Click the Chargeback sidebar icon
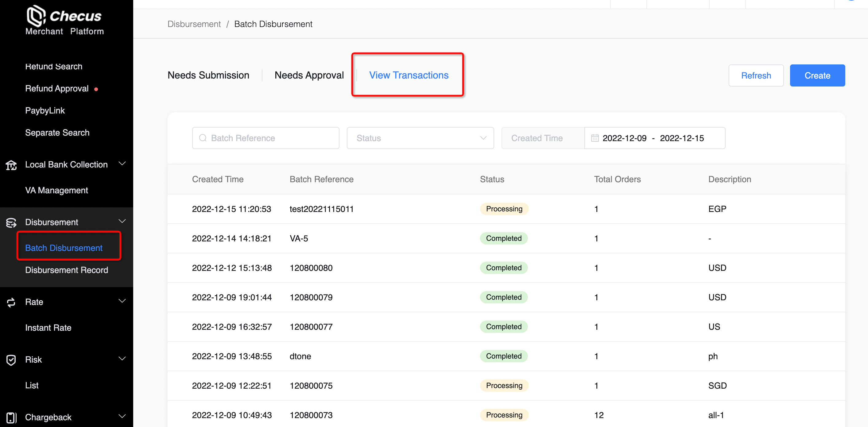This screenshot has height=427, width=868. (11, 417)
